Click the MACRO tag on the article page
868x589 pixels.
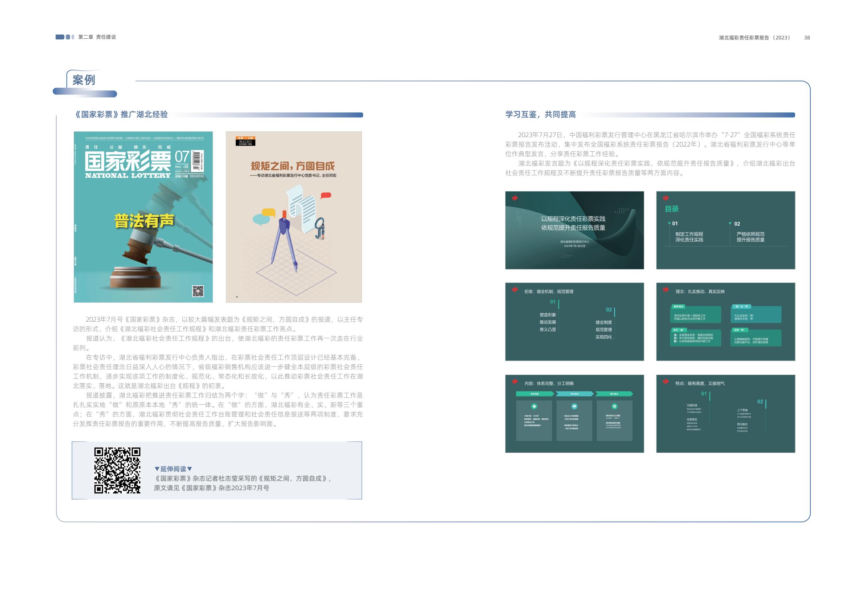(245, 141)
